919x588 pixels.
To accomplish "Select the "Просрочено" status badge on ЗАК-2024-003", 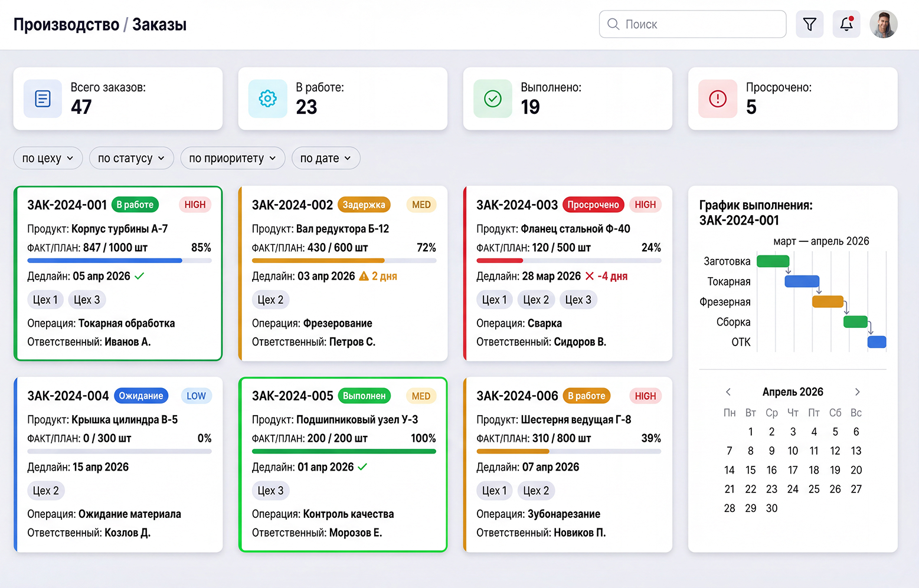I will (593, 205).
